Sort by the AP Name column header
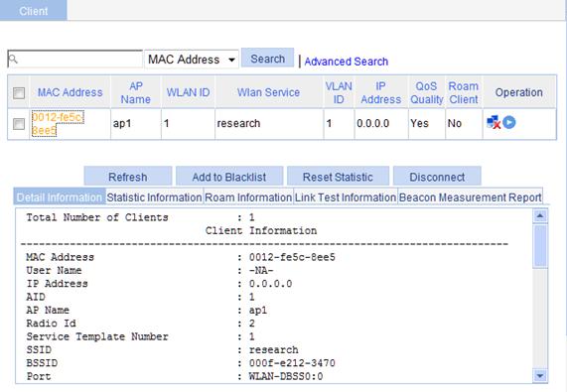 tap(136, 93)
